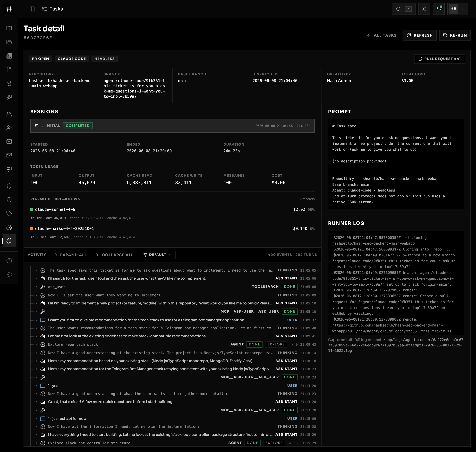
Task: Click the task ID #6A272E6E
Action: (x=38, y=38)
